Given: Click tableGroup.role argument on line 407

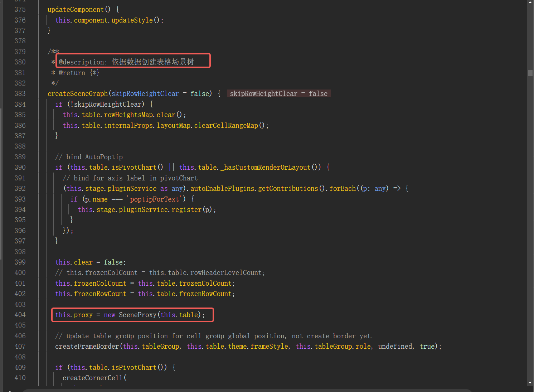Looking at the screenshot, I should pyautogui.click(x=343, y=347).
